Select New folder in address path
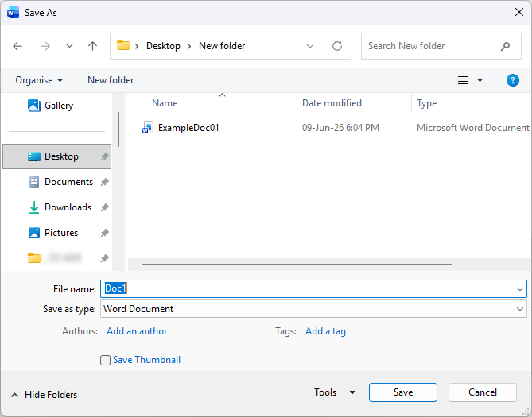532x417 pixels. pyautogui.click(x=222, y=46)
